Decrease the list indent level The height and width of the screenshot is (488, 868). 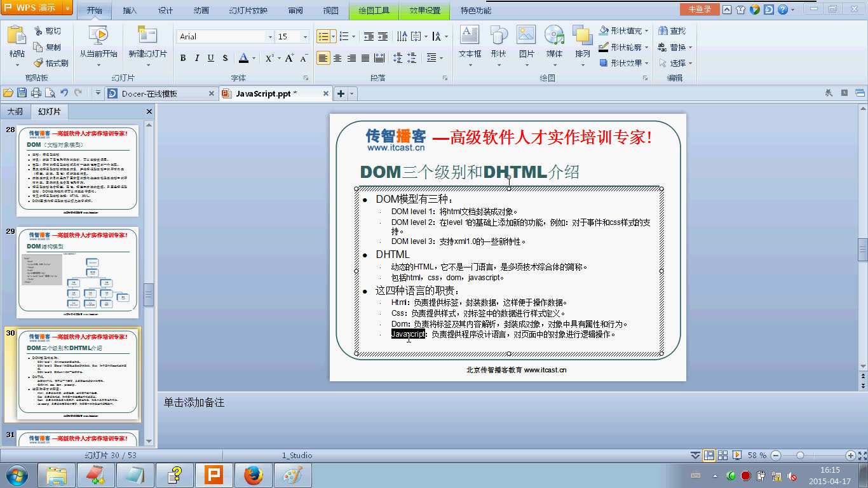369,37
